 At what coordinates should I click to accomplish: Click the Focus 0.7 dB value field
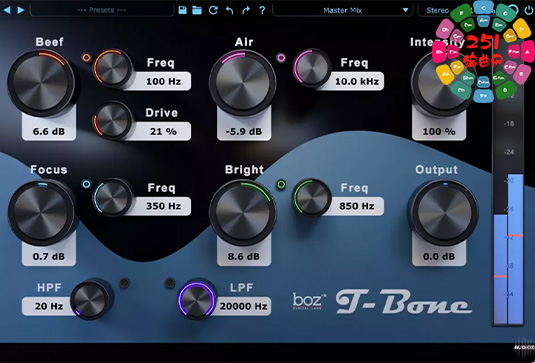click(x=49, y=257)
